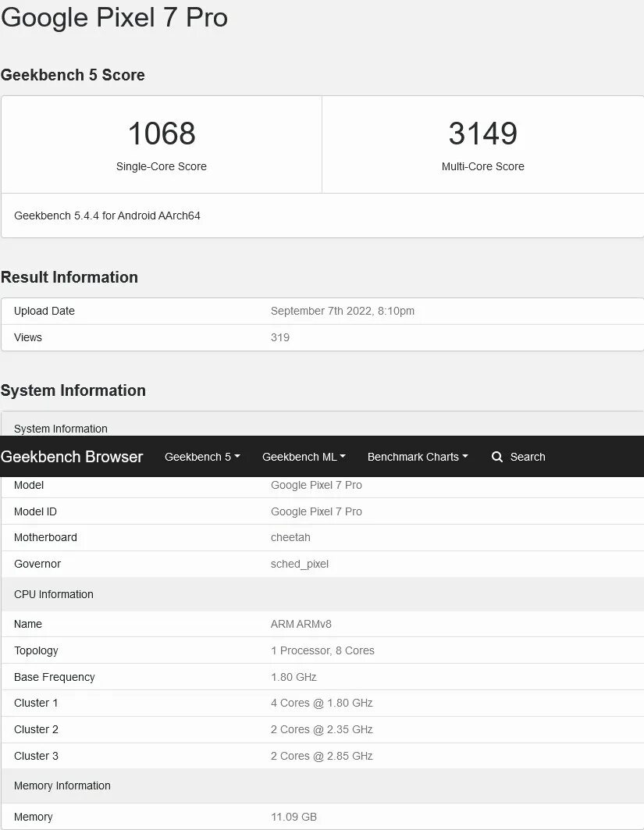Image resolution: width=644 pixels, height=830 pixels.
Task: Select the memory value '11.09 GB'
Action: click(294, 817)
